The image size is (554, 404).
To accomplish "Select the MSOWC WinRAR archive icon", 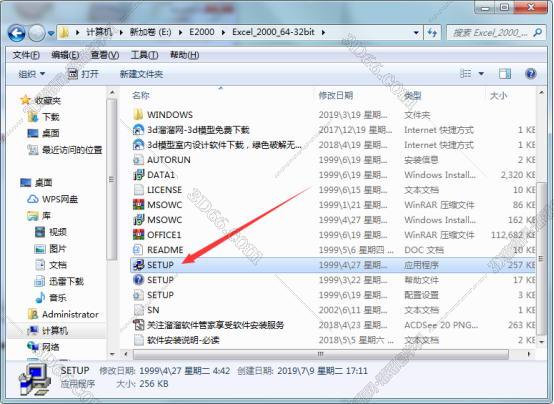I will [x=138, y=205].
